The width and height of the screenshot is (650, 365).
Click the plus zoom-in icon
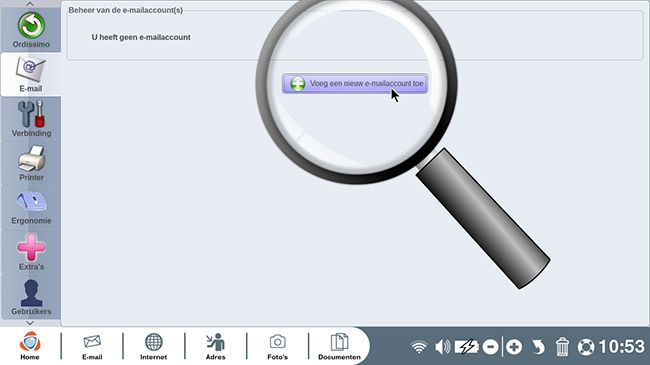tap(514, 347)
